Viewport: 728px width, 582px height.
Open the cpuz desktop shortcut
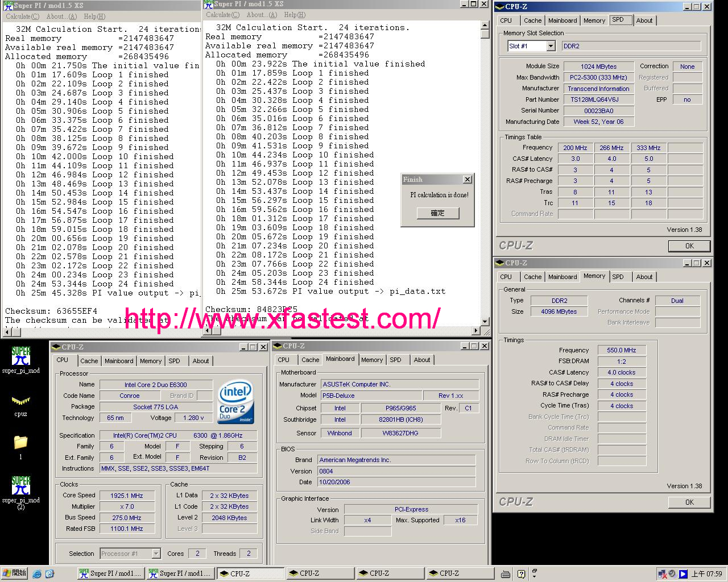pyautogui.click(x=20, y=402)
